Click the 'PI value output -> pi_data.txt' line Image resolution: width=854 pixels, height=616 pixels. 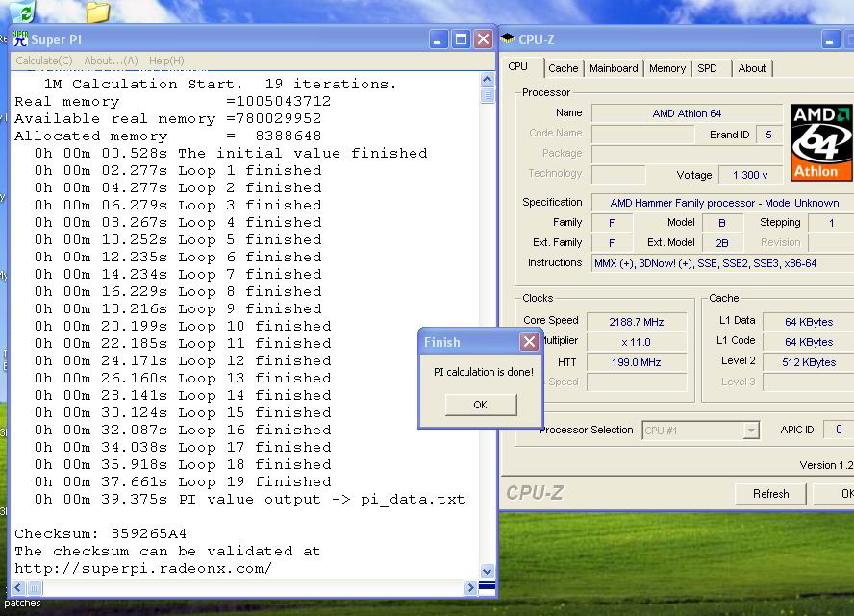[249, 499]
